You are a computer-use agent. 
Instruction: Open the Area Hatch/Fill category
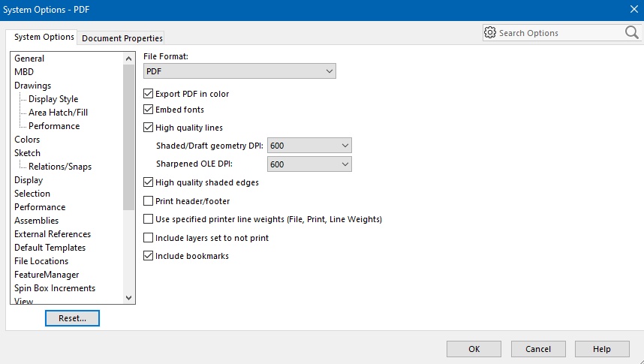[58, 113]
